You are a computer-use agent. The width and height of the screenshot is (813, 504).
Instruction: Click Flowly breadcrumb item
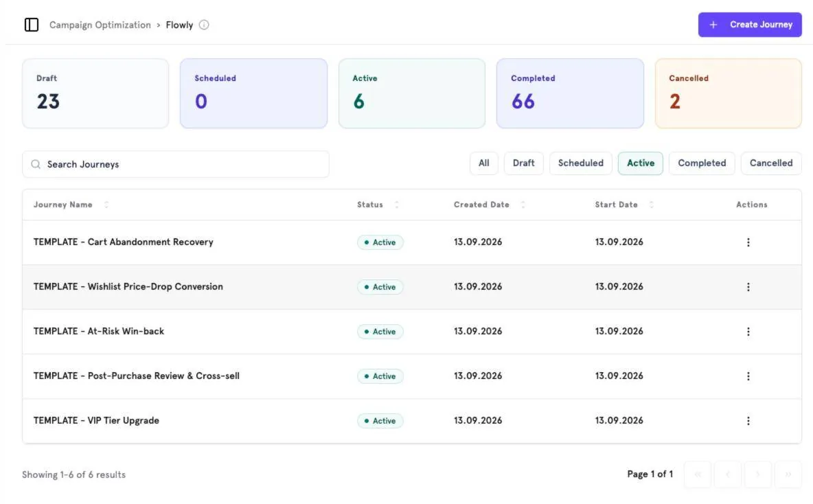click(179, 25)
